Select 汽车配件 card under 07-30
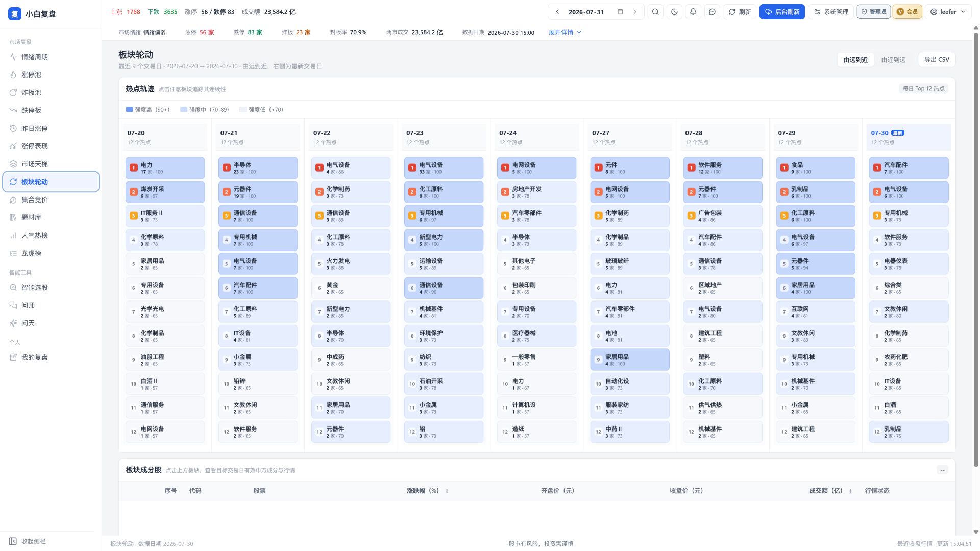This screenshot has width=980, height=551. (909, 168)
